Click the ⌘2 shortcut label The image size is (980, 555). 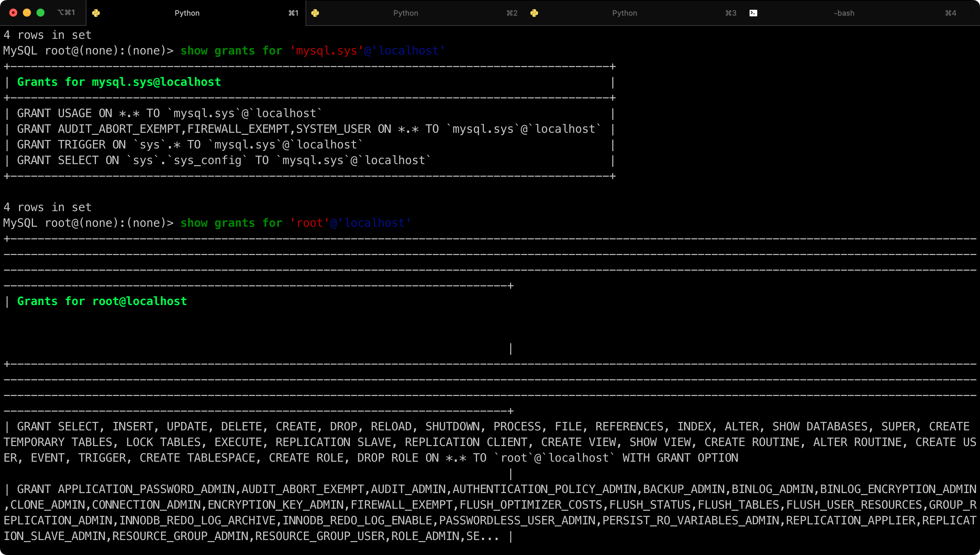pos(511,13)
